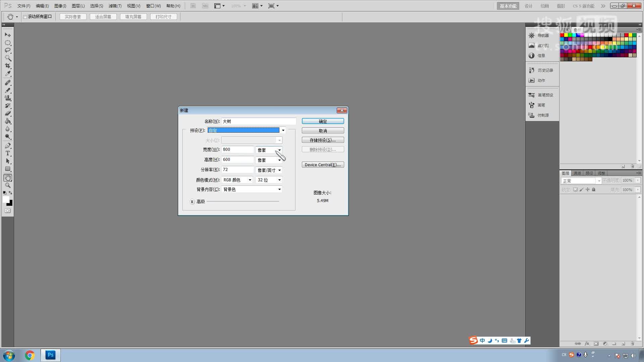The image size is (644, 362).
Task: Select the Crop tool in toolbar
Action: 8,66
